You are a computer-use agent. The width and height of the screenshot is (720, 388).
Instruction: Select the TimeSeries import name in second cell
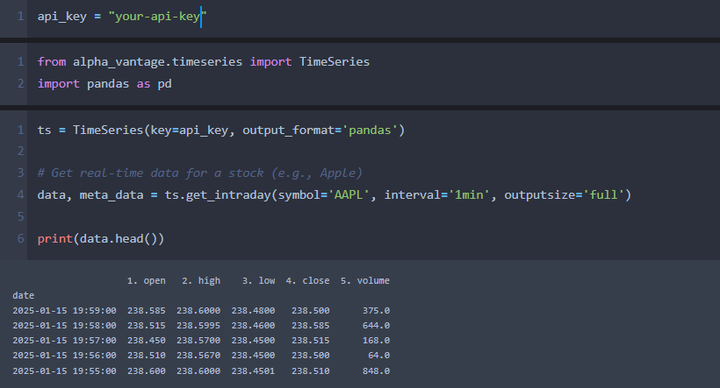click(x=334, y=62)
